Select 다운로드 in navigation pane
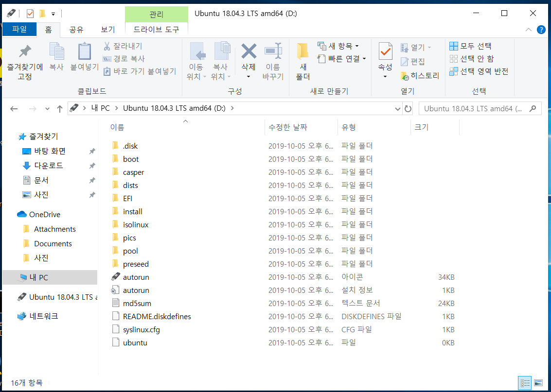 pyautogui.click(x=49, y=166)
